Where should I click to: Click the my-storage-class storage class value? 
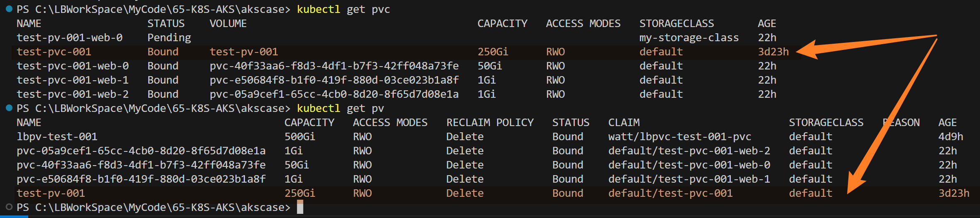[x=689, y=37]
